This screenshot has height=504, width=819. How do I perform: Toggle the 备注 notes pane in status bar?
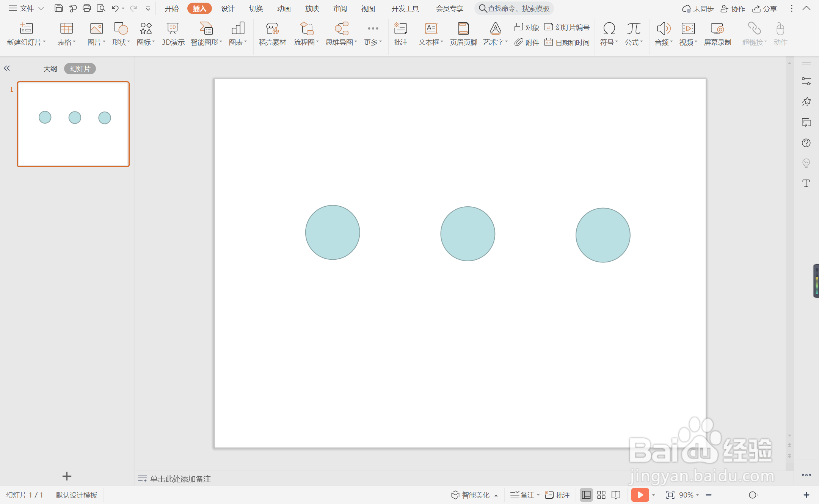point(523,495)
